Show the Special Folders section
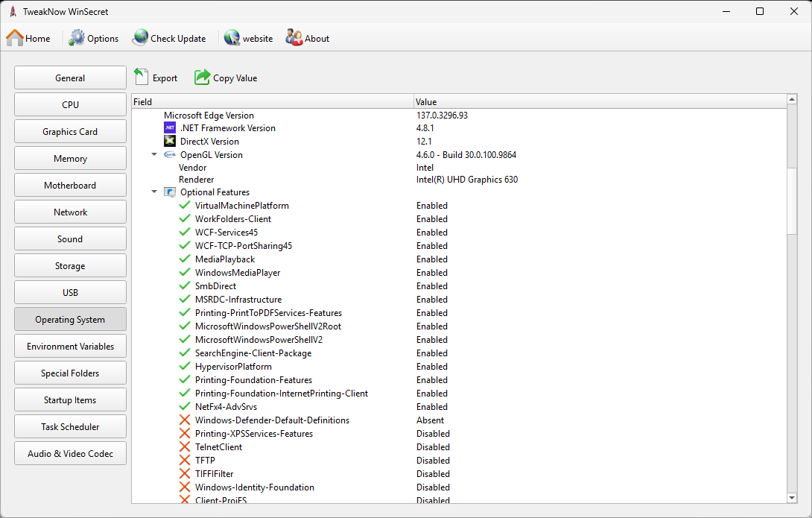Screen dimensions: 812x518 point(71,373)
